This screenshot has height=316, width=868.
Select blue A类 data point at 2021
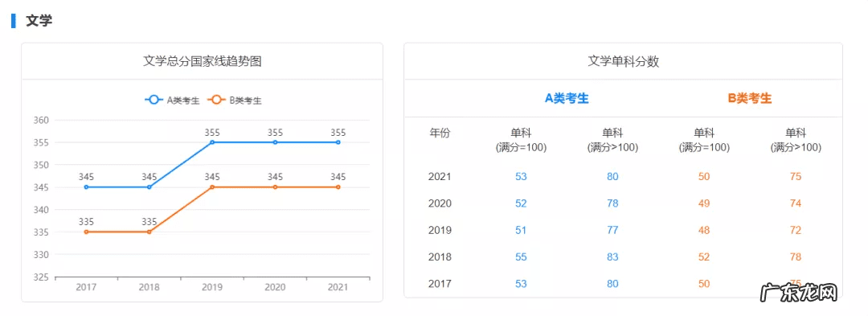pyautogui.click(x=338, y=142)
